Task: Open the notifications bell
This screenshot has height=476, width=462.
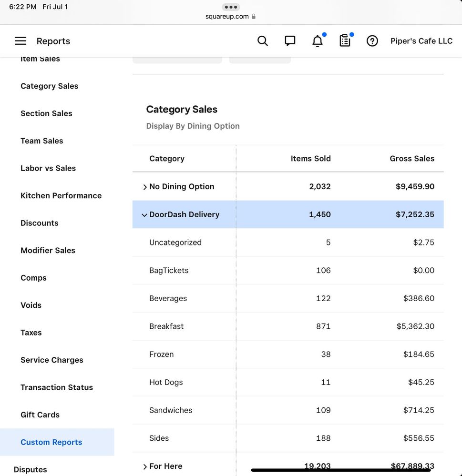Action: [x=318, y=41]
